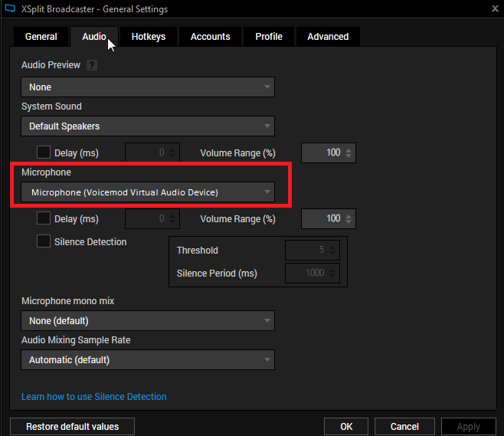Click the System Sound label
This screenshot has height=436, width=504.
click(x=51, y=107)
